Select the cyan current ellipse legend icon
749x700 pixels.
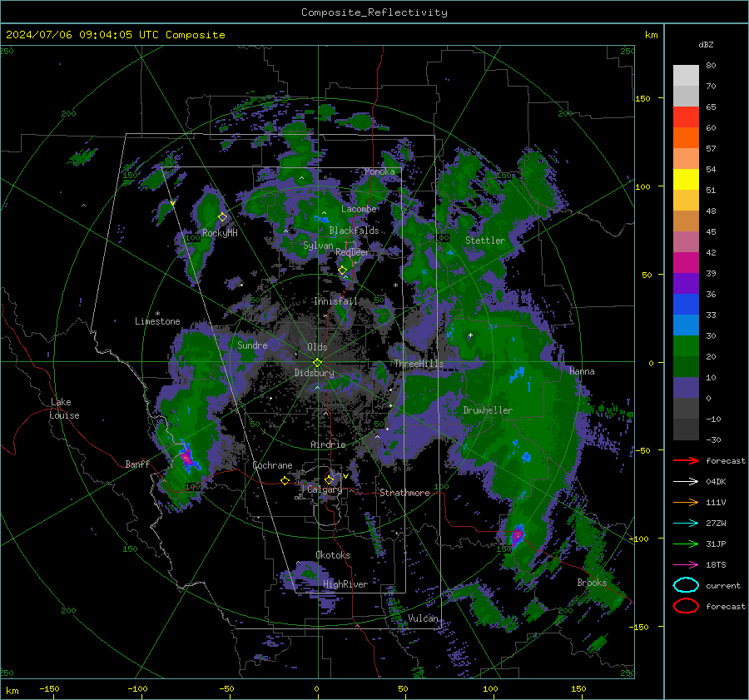(686, 585)
